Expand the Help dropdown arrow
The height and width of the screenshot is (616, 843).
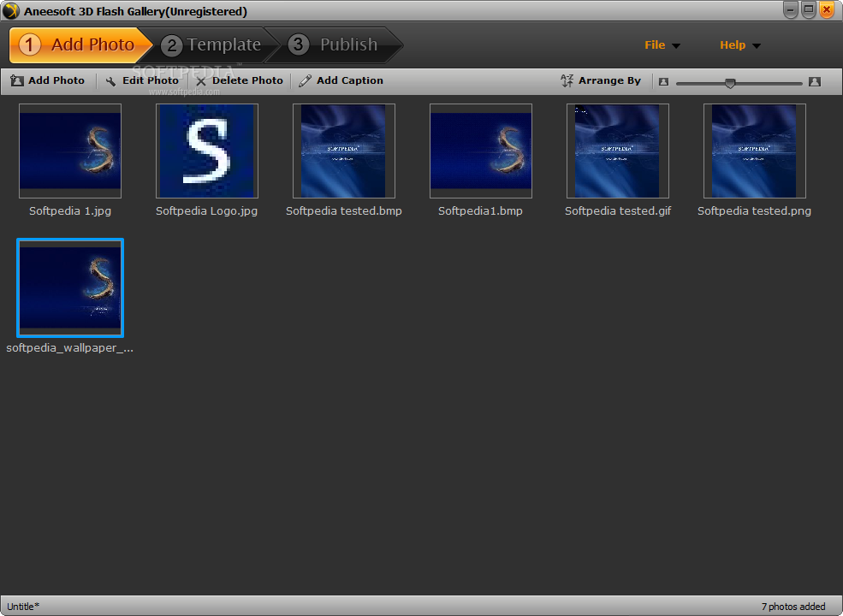[x=757, y=46]
